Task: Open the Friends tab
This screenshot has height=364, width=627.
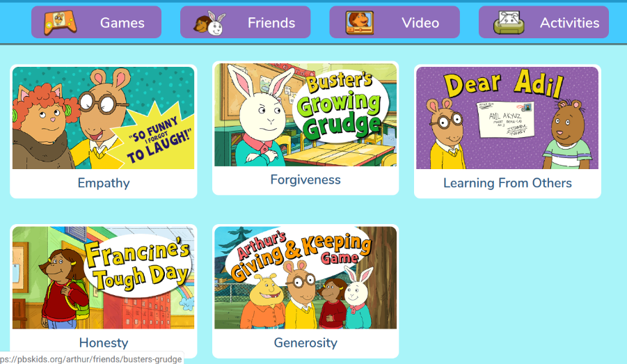Action: [246, 22]
